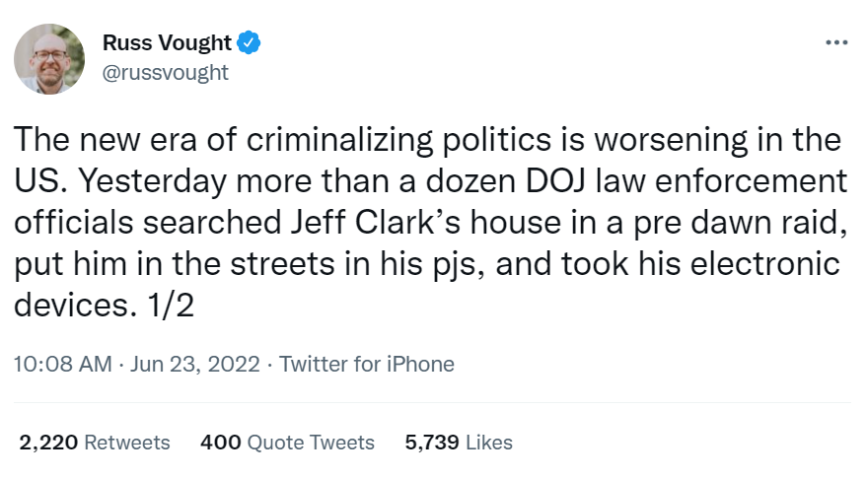
Task: Click the 2,220 retweet count number
Action: pos(48,443)
